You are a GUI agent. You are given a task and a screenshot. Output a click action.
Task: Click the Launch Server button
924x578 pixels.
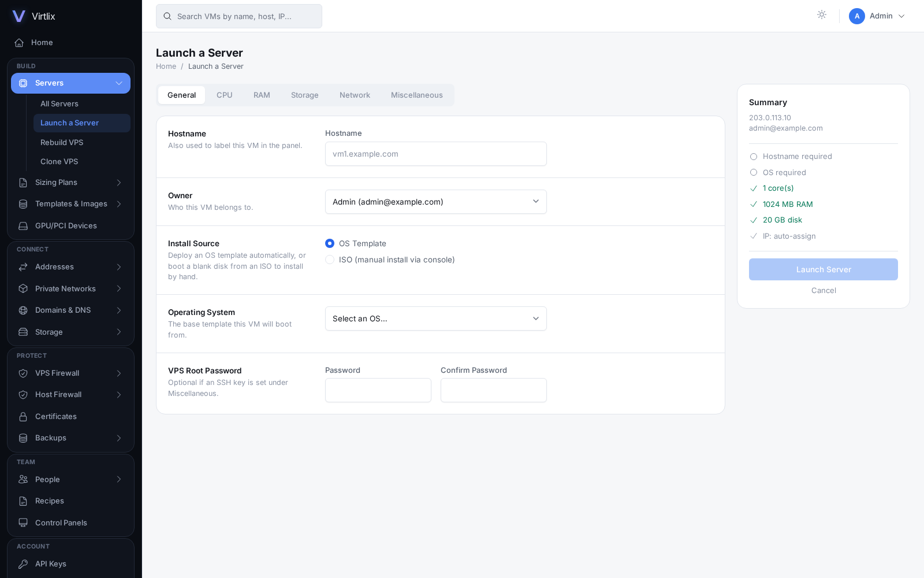click(824, 269)
